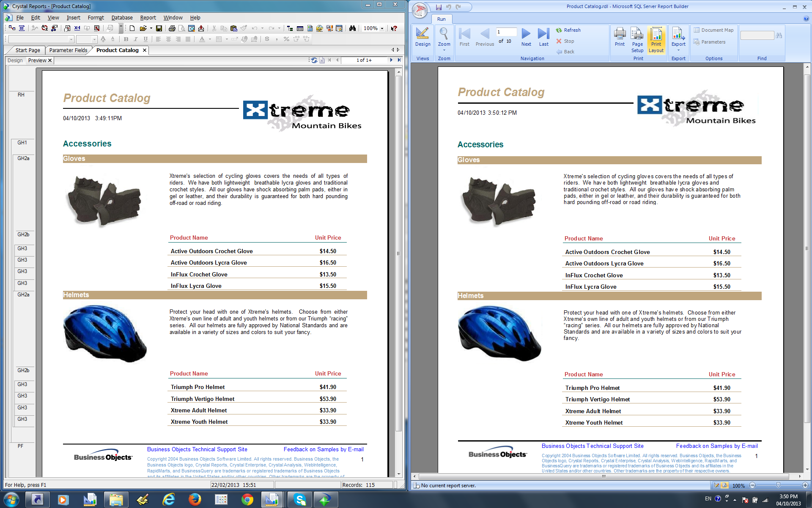
Task: Click the Report Builder application orb button
Action: pos(420,10)
